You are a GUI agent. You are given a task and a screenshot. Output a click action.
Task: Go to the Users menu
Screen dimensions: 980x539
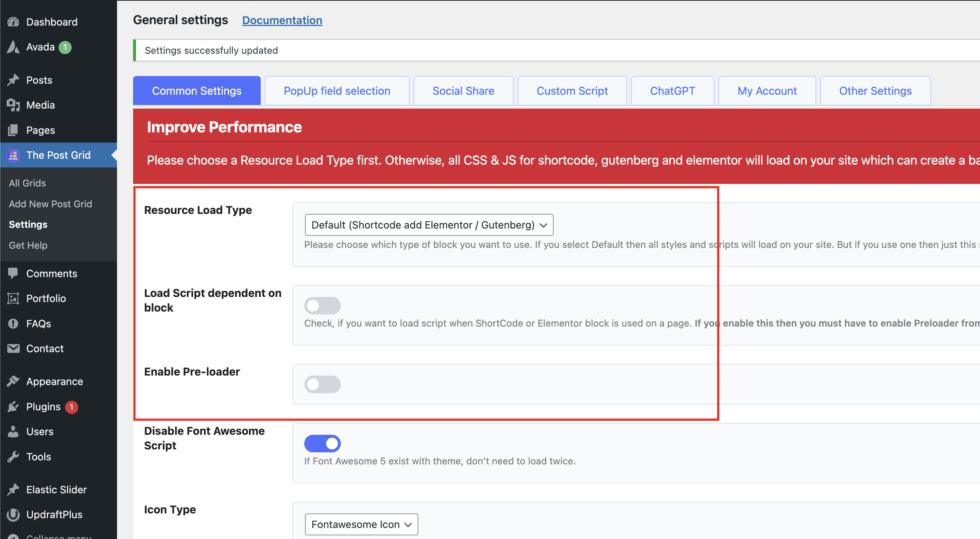click(59, 432)
